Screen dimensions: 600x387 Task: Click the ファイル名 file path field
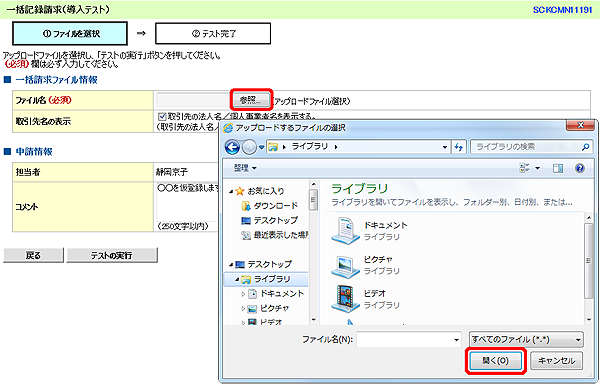[194, 100]
